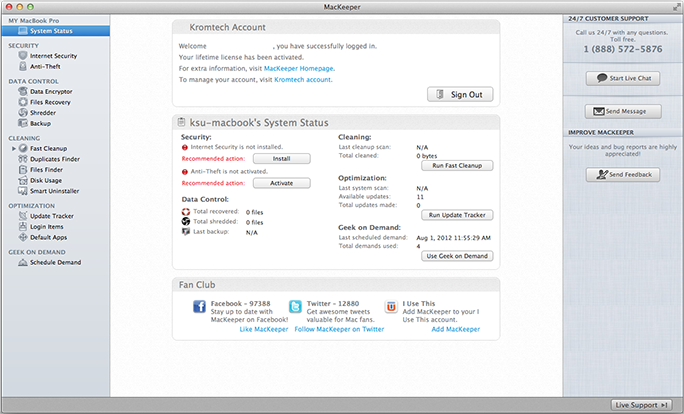Image resolution: width=684 pixels, height=414 pixels.
Task: Click the Files Recovery lifebuoy icon
Action: (23, 102)
